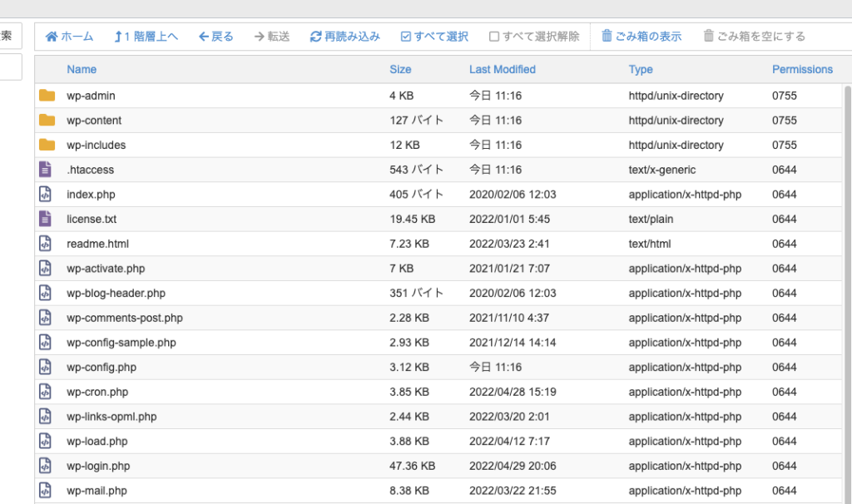
Task: Sort the list by the Type column
Action: pos(641,70)
